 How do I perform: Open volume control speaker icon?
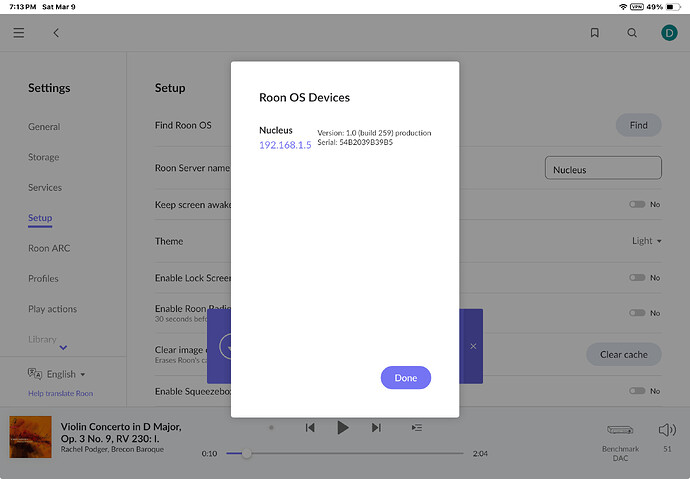[667, 430]
